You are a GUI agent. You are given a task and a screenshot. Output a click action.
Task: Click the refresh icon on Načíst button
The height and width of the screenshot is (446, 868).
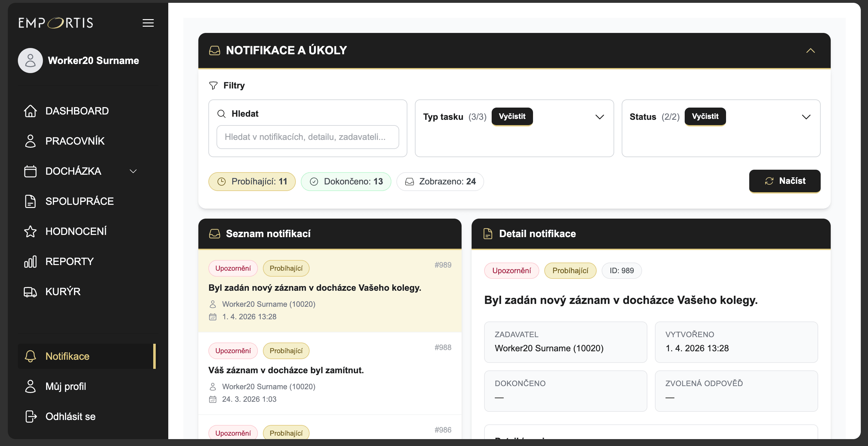[769, 181]
